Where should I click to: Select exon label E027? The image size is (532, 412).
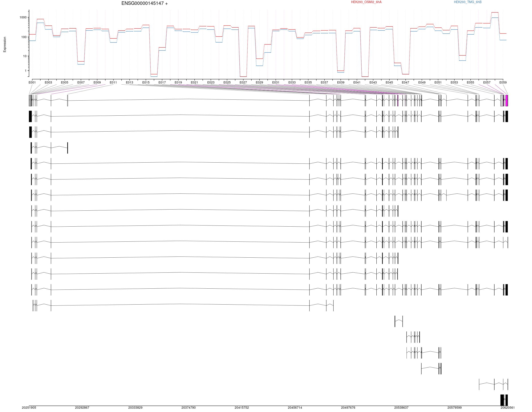[x=243, y=82]
